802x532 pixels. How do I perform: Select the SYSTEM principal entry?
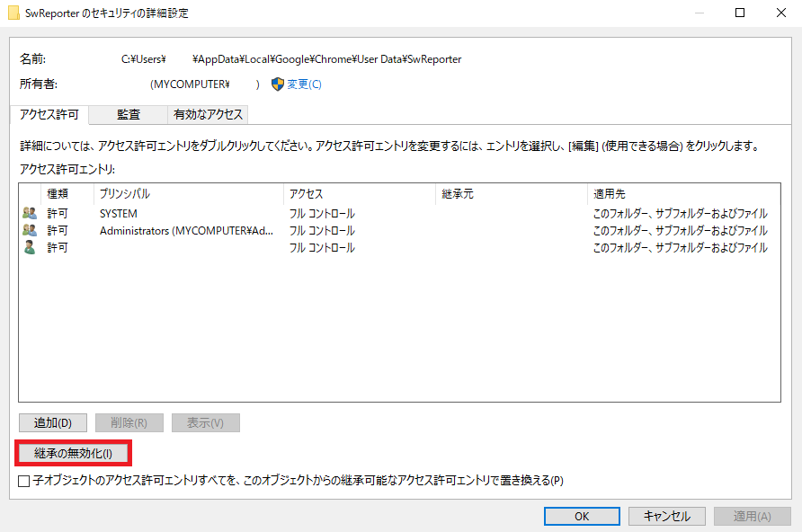[118, 214]
